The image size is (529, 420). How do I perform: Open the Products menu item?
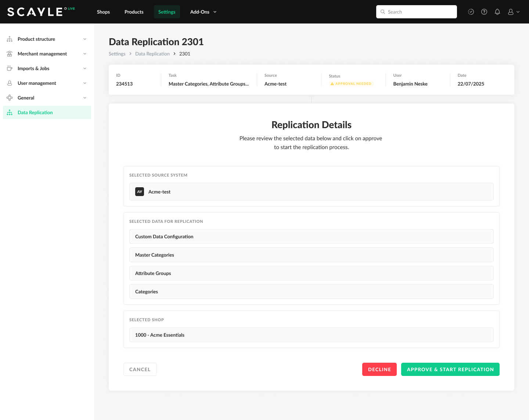click(134, 12)
